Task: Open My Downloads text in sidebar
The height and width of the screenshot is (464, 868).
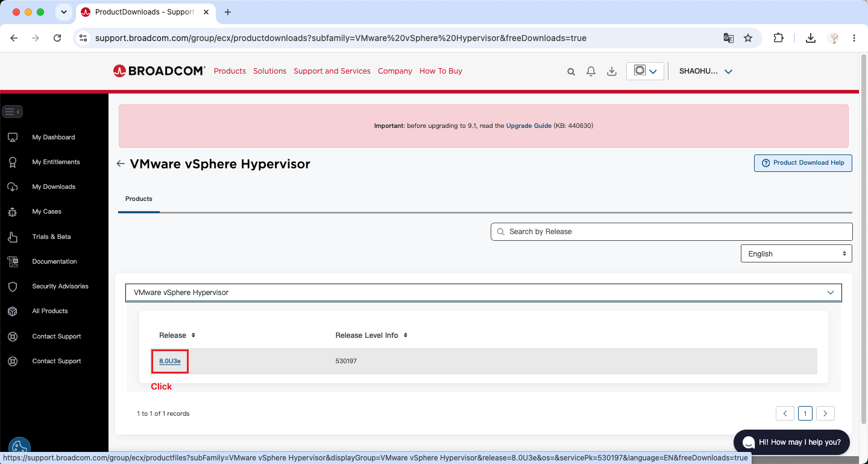Action: click(54, 187)
